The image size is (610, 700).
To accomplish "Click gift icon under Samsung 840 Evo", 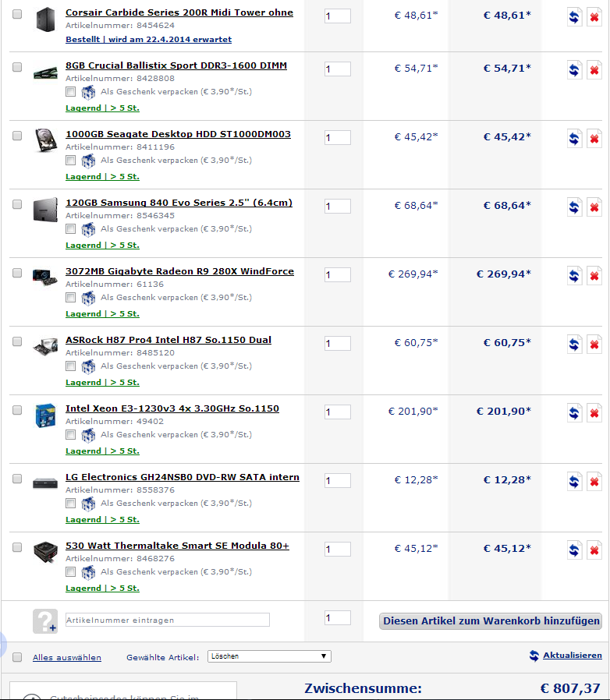I will [x=88, y=229].
